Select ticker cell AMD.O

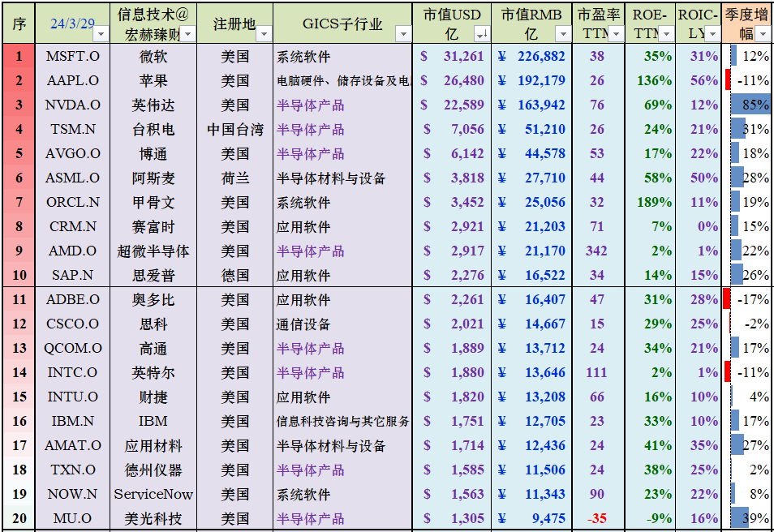pos(72,251)
